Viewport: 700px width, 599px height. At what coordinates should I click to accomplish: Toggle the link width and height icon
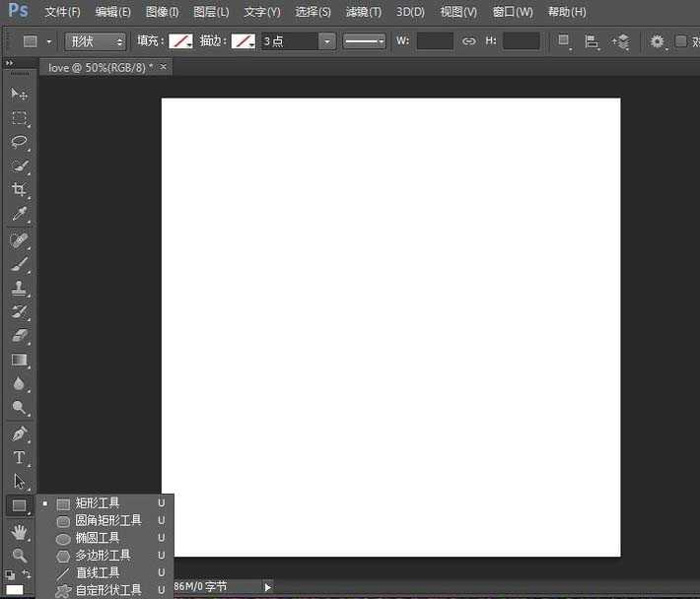click(x=468, y=41)
